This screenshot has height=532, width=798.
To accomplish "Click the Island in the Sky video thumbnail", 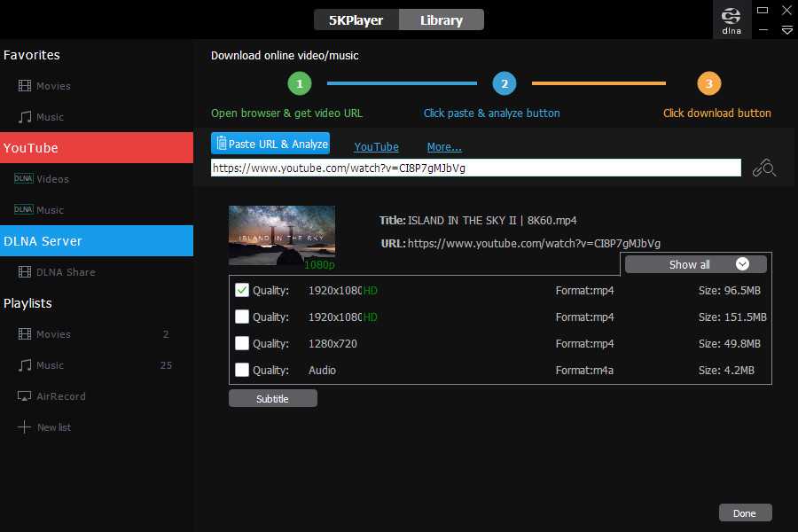I will (x=281, y=235).
